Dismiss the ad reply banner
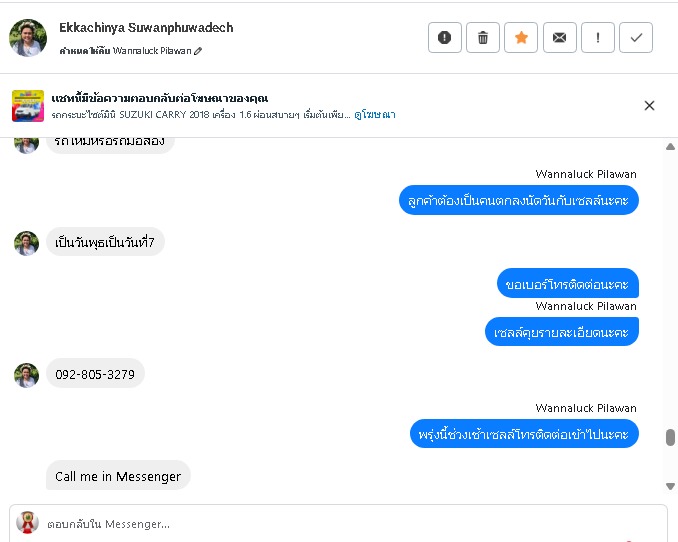Screen dimensions: 678x542 649,106
